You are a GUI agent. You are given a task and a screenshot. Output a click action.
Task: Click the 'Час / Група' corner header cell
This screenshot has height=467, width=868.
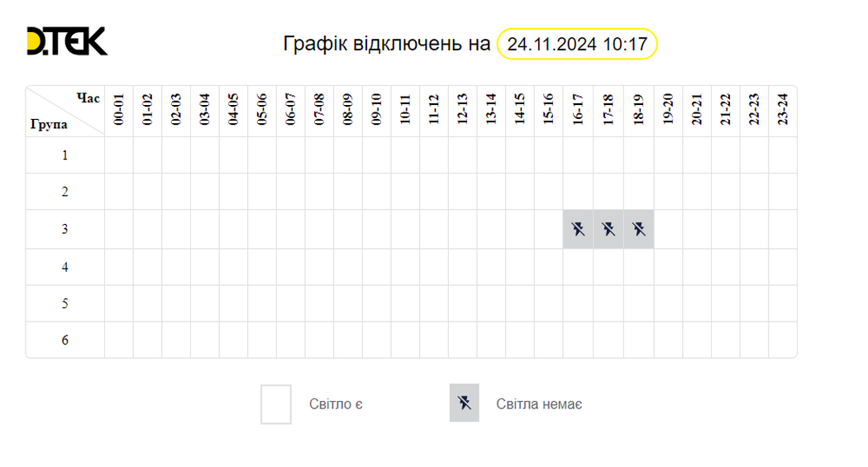pyautogui.click(x=65, y=111)
